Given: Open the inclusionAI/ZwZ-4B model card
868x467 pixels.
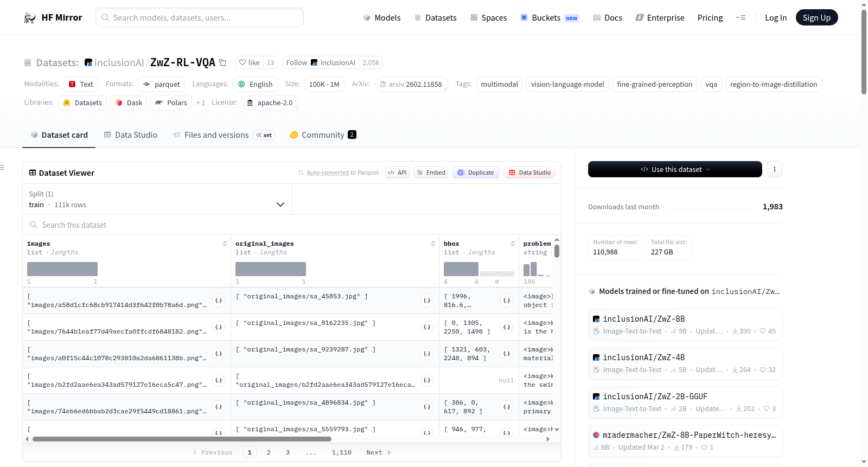Looking at the screenshot, I should [x=685, y=363].
